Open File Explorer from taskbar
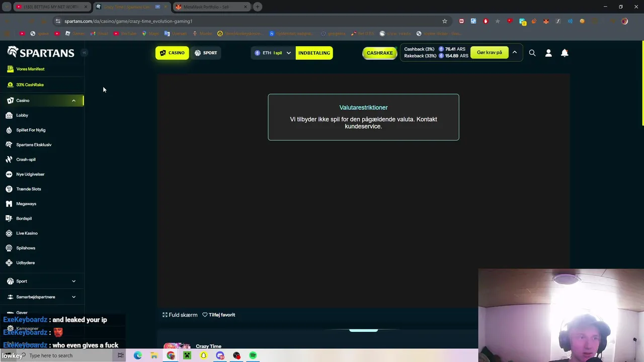644x362 pixels. 154,355
